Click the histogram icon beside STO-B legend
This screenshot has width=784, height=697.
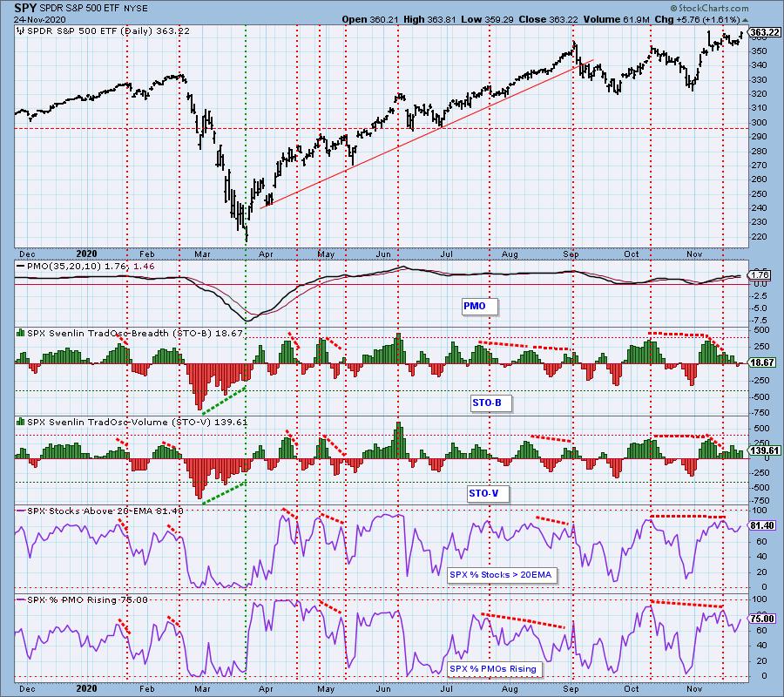tap(21, 333)
